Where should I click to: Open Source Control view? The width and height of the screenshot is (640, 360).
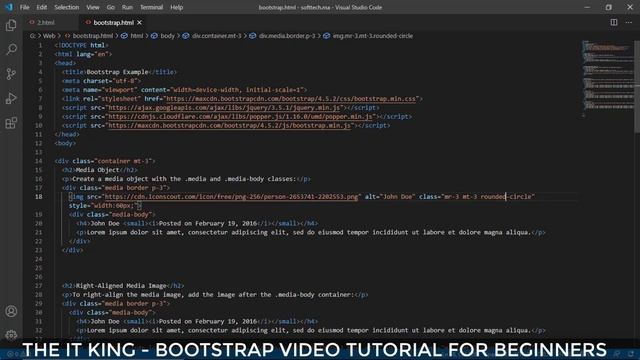click(x=11, y=74)
